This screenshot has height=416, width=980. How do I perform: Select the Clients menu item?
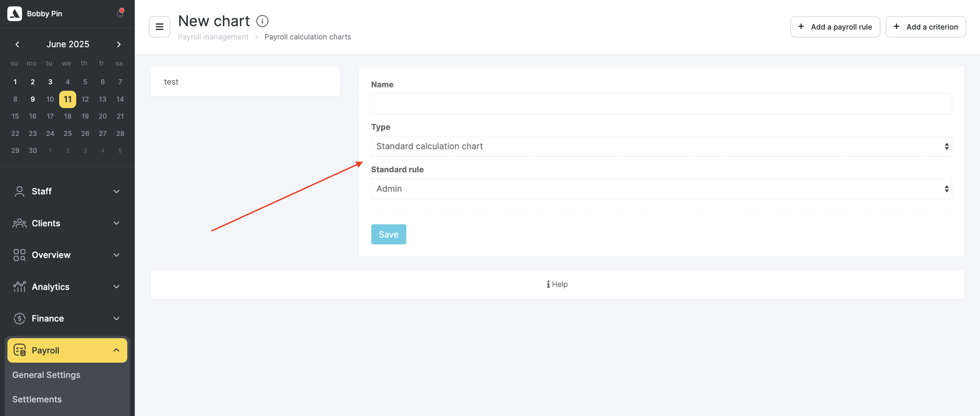pyautogui.click(x=67, y=223)
